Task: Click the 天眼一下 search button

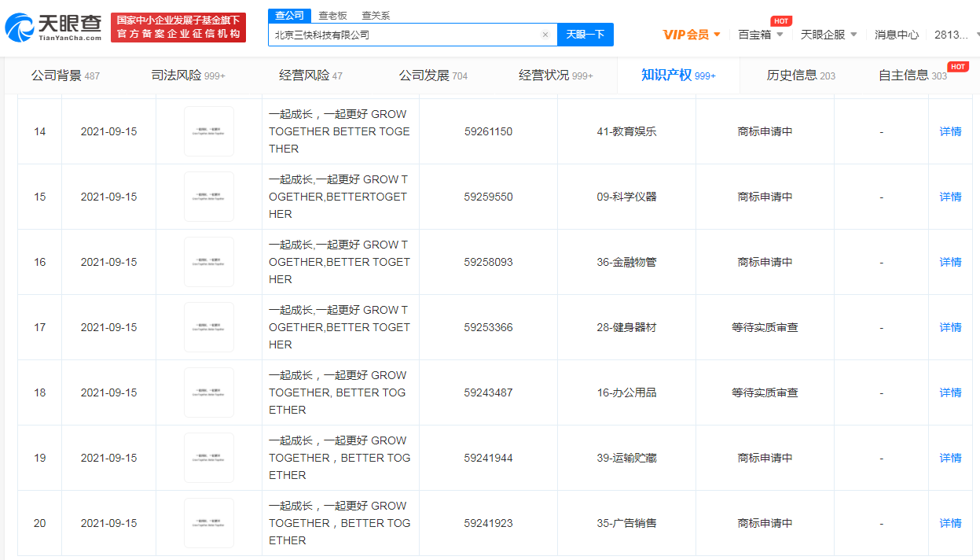Action: [x=585, y=35]
